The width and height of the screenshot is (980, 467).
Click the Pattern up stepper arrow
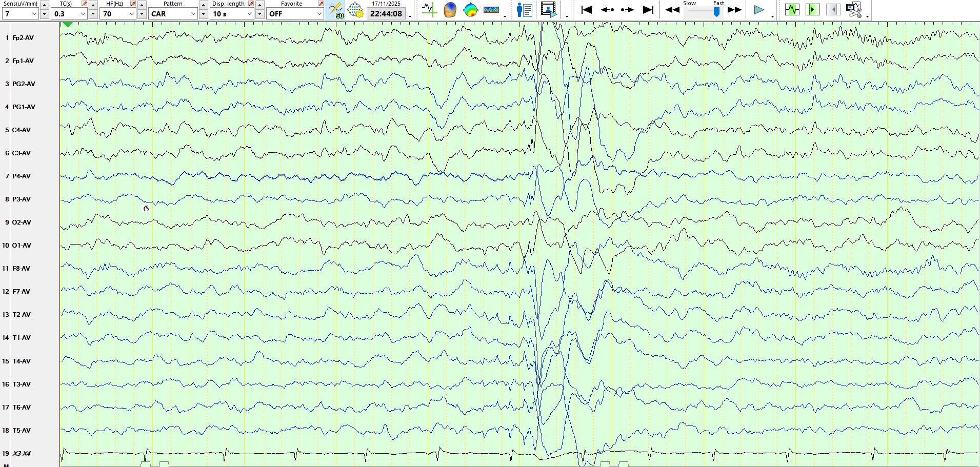[x=204, y=5]
